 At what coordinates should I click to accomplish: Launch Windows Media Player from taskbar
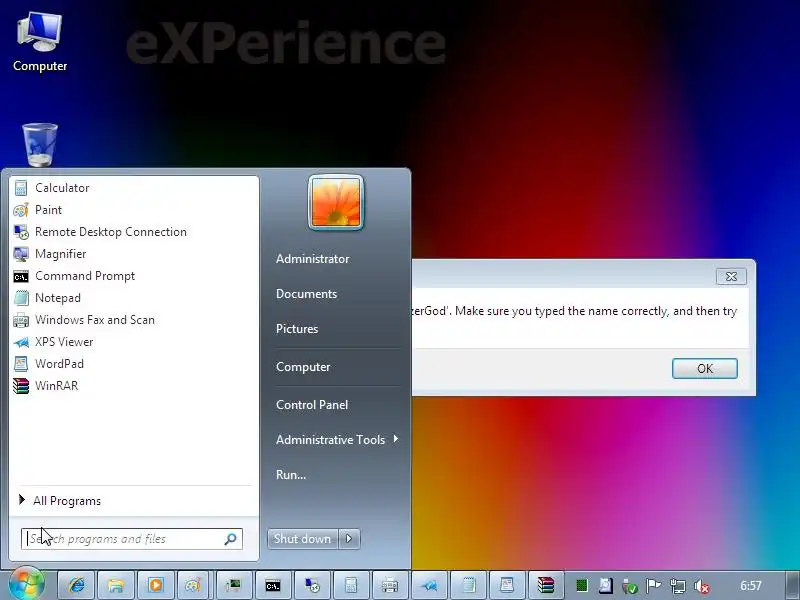(156, 585)
